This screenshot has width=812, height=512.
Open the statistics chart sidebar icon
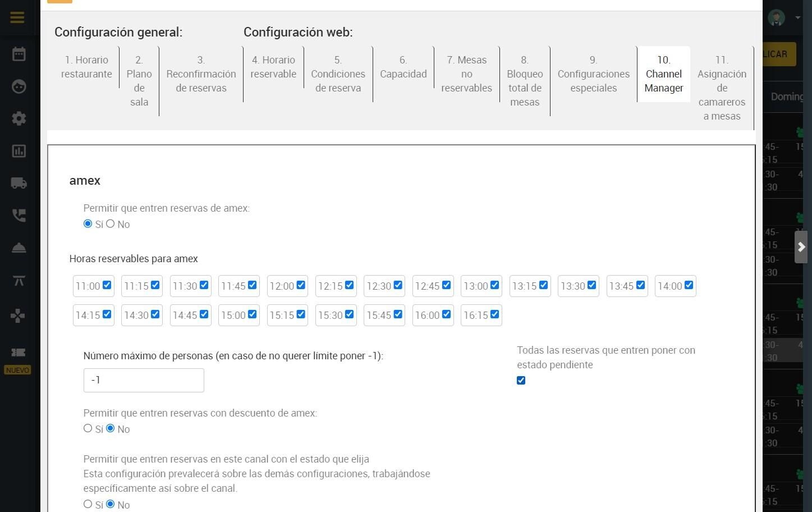[19, 151]
